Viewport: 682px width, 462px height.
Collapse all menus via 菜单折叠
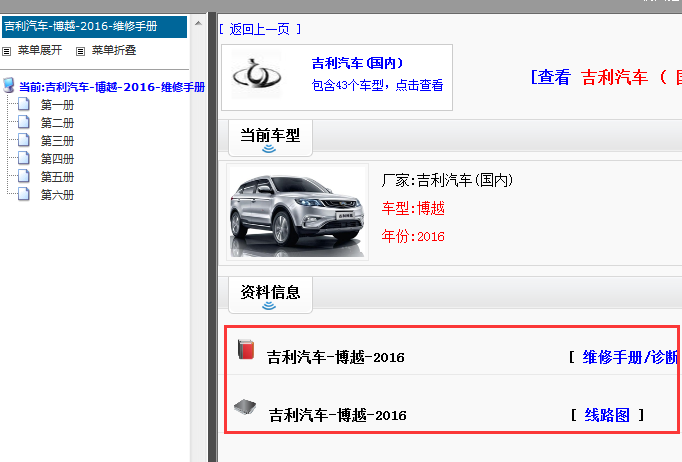[114, 50]
